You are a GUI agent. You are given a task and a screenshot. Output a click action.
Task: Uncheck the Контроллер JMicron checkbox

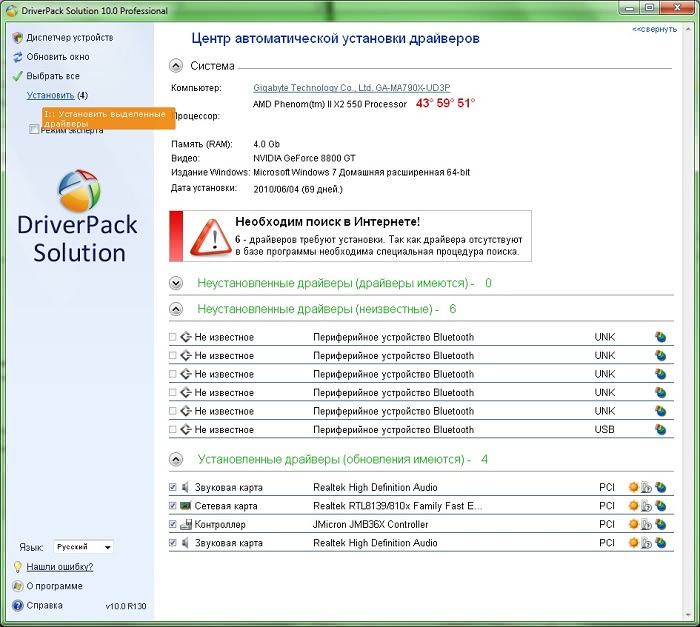pyautogui.click(x=173, y=524)
